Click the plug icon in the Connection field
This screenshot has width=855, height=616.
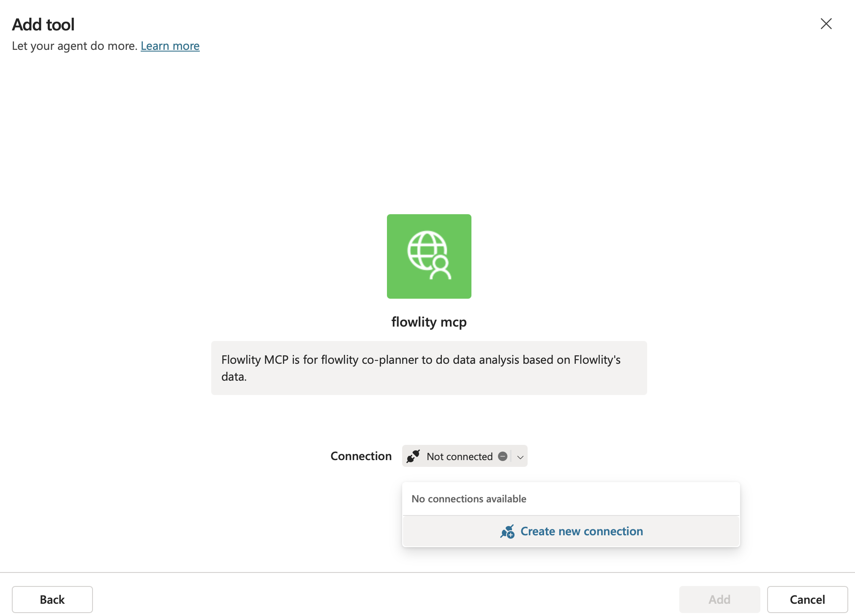(x=413, y=456)
